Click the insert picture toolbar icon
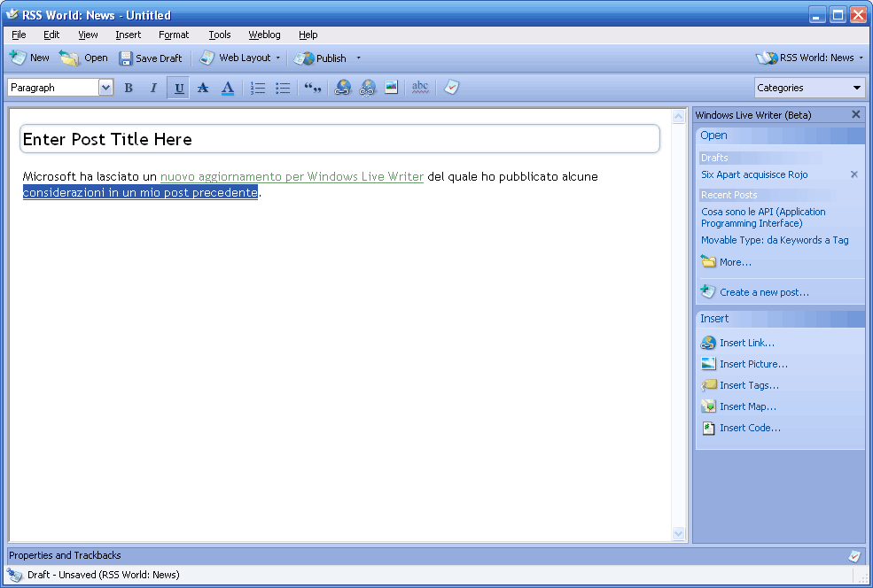This screenshot has height=588, width=873. pyautogui.click(x=392, y=88)
